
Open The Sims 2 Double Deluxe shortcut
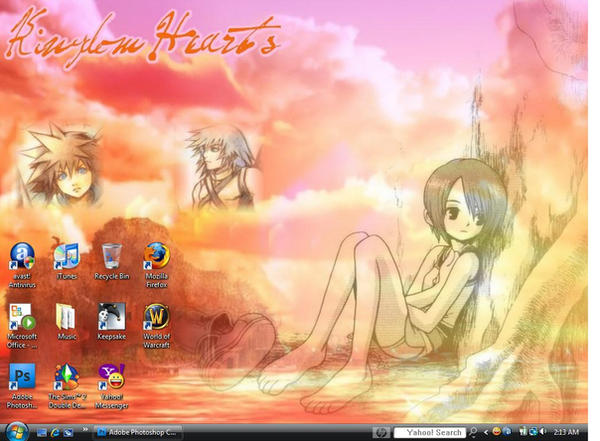coord(67,386)
